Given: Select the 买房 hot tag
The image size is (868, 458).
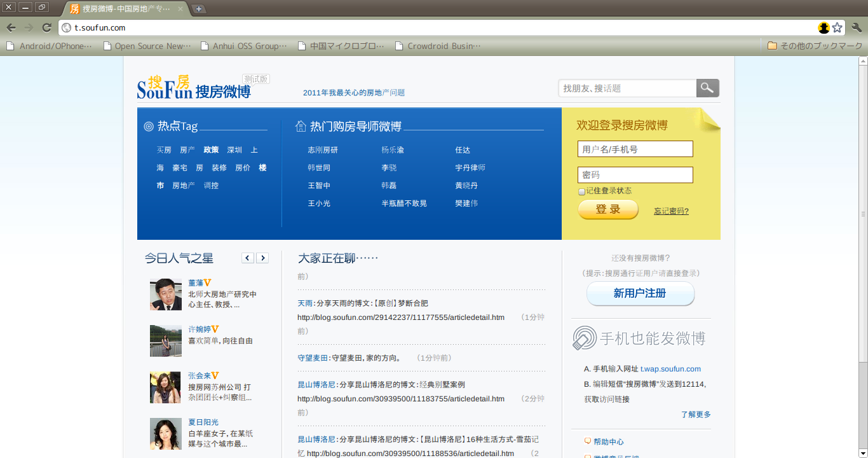Looking at the screenshot, I should coord(164,150).
